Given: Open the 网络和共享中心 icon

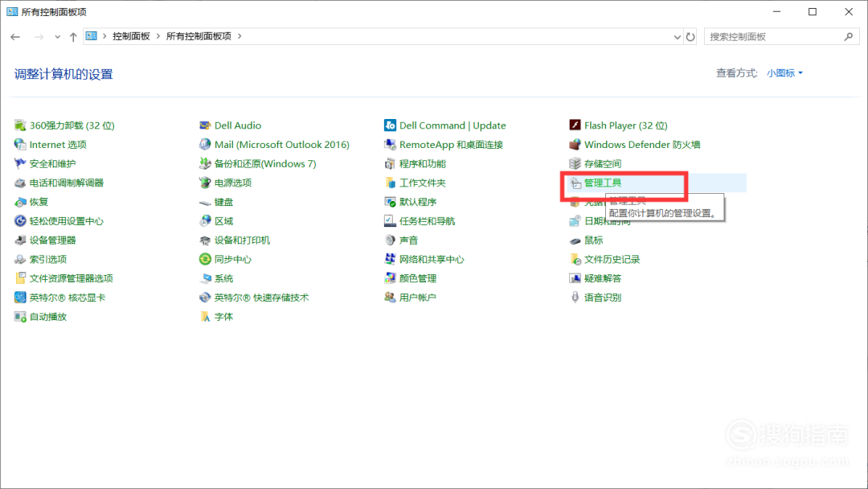Looking at the screenshot, I should [x=390, y=259].
